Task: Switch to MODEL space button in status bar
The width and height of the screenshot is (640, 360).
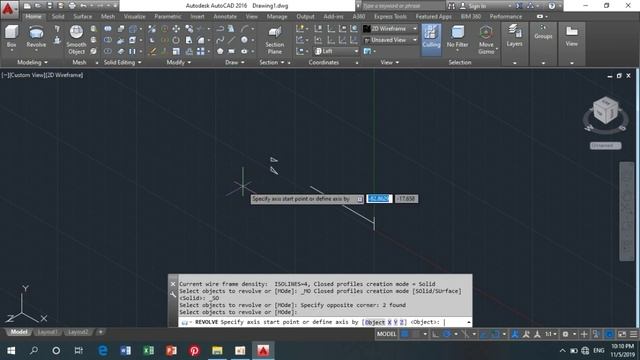Action: coord(386,334)
